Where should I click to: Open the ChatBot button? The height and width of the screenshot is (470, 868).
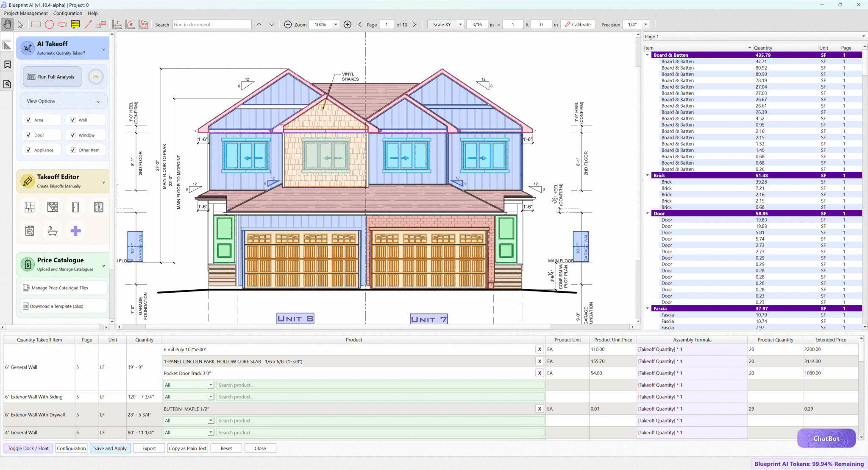coord(826,439)
